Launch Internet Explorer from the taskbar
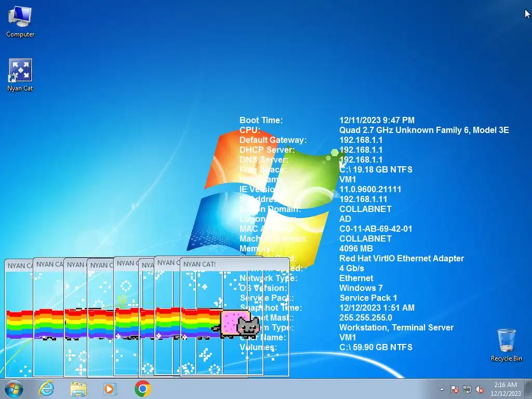The height and width of the screenshot is (399, 532). pyautogui.click(x=46, y=389)
